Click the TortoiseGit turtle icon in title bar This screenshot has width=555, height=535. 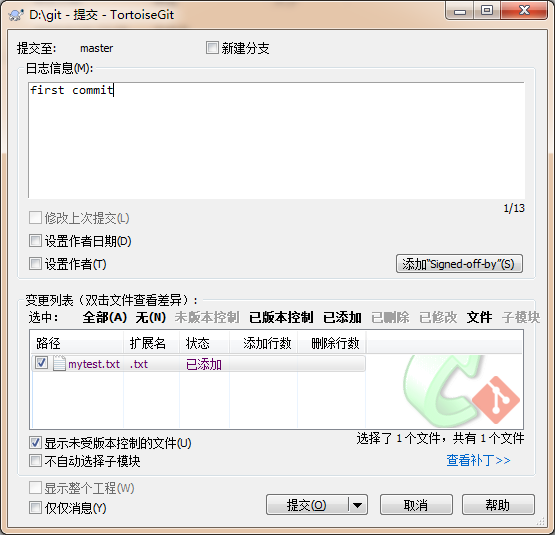[x=16, y=15]
